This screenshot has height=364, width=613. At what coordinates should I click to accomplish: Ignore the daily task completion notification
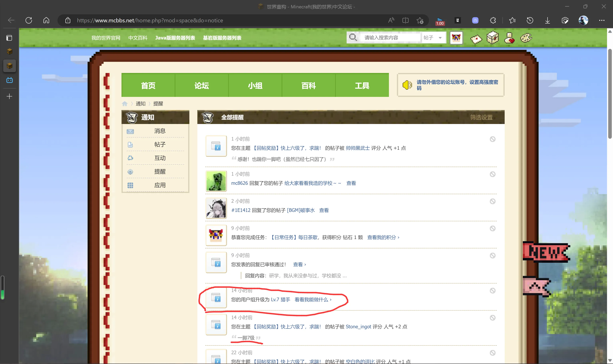[492, 228]
